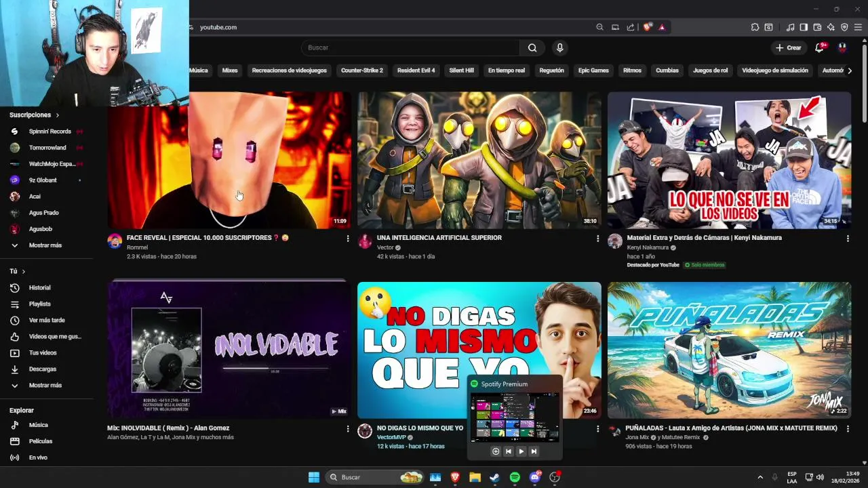Open the Rommel channel name
The height and width of the screenshot is (488, 868).
coord(137,247)
